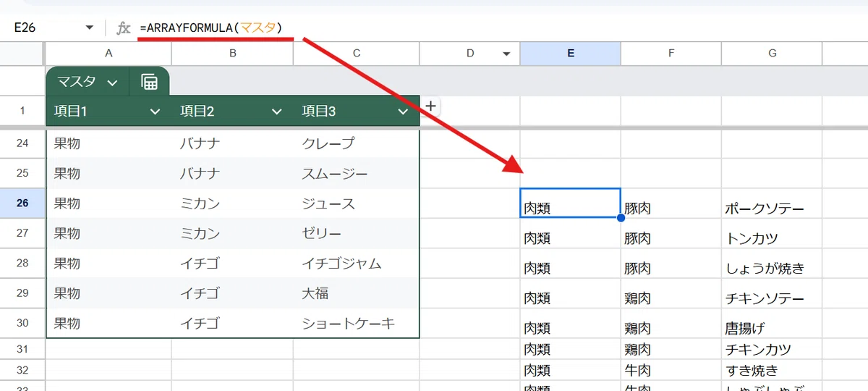Click cell containing チキンカツ
Viewport: 868px width, 391px height.
point(772,349)
